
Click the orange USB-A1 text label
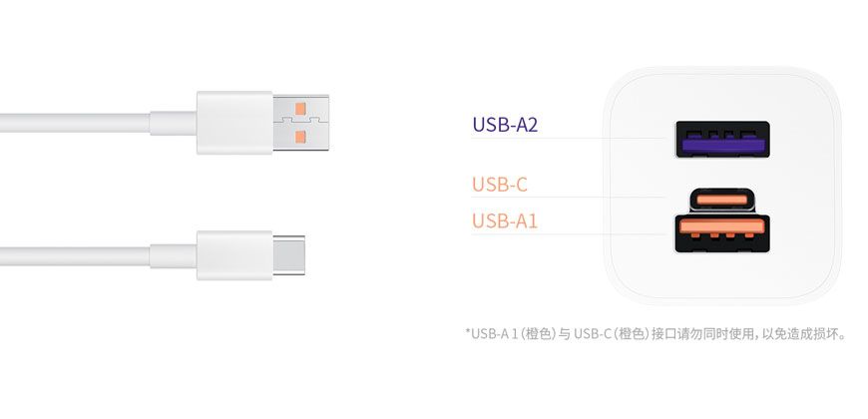pyautogui.click(x=505, y=220)
